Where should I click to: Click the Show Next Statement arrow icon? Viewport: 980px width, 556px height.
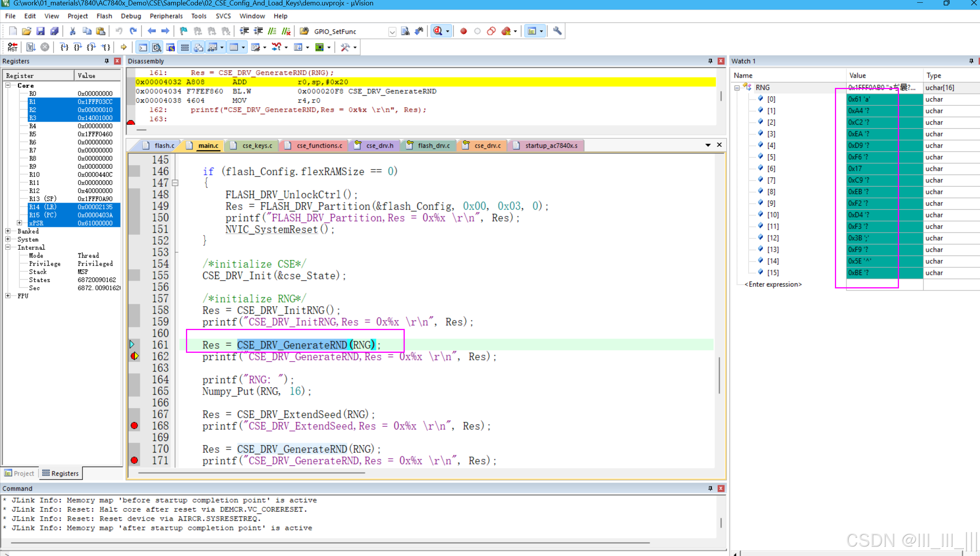(123, 47)
